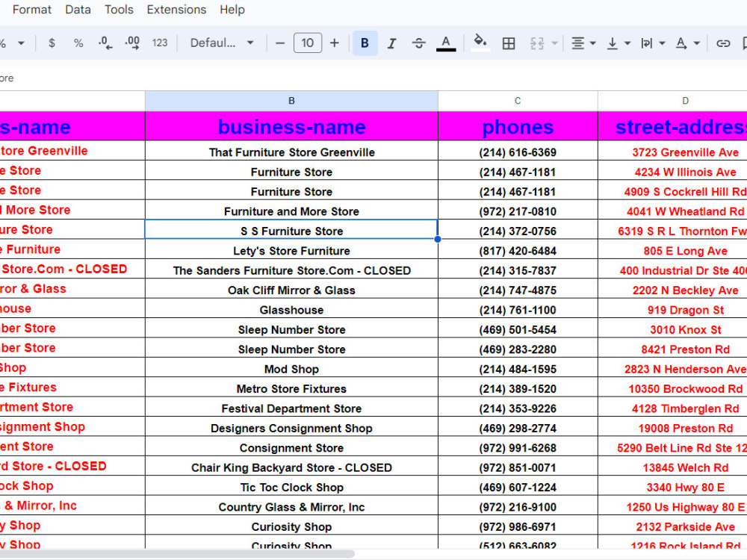The height and width of the screenshot is (560, 747).
Task: Open more number formats (123)
Action: click(x=160, y=43)
